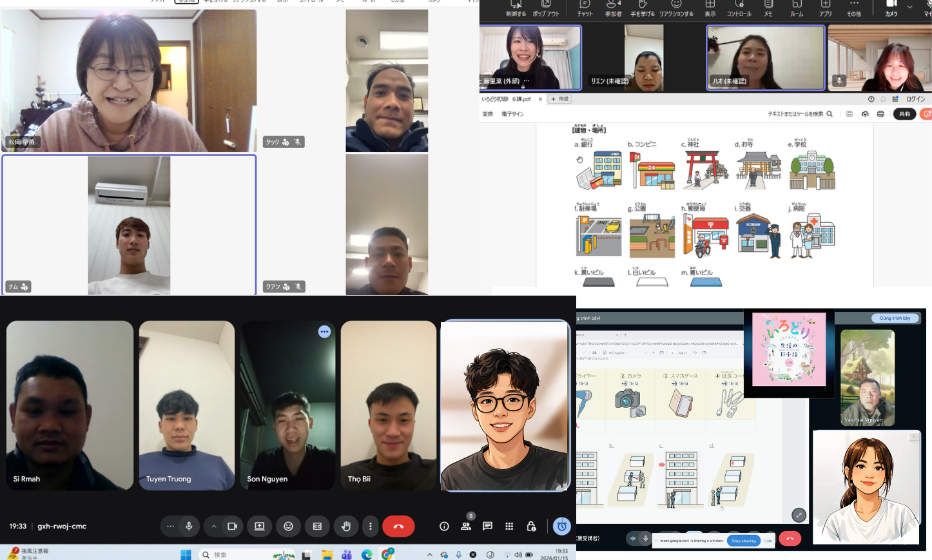Screen dimensions: 932x560
Task: Toggle closed captions in Meet
Action: [317, 526]
